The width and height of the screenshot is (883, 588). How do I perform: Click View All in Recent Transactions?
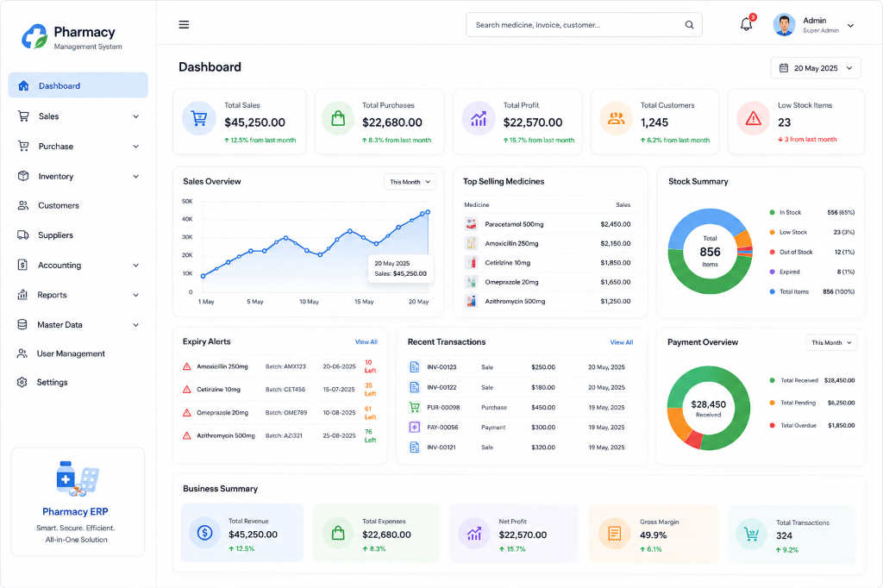click(621, 342)
